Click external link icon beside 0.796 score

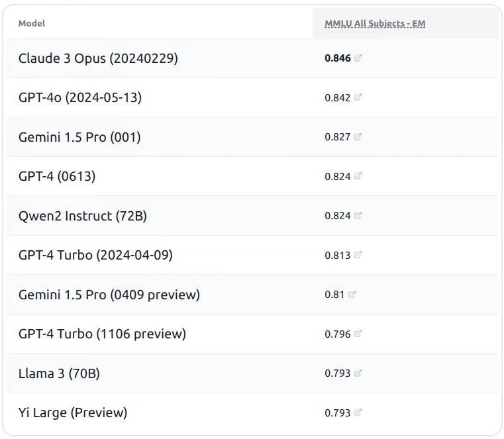358,334
